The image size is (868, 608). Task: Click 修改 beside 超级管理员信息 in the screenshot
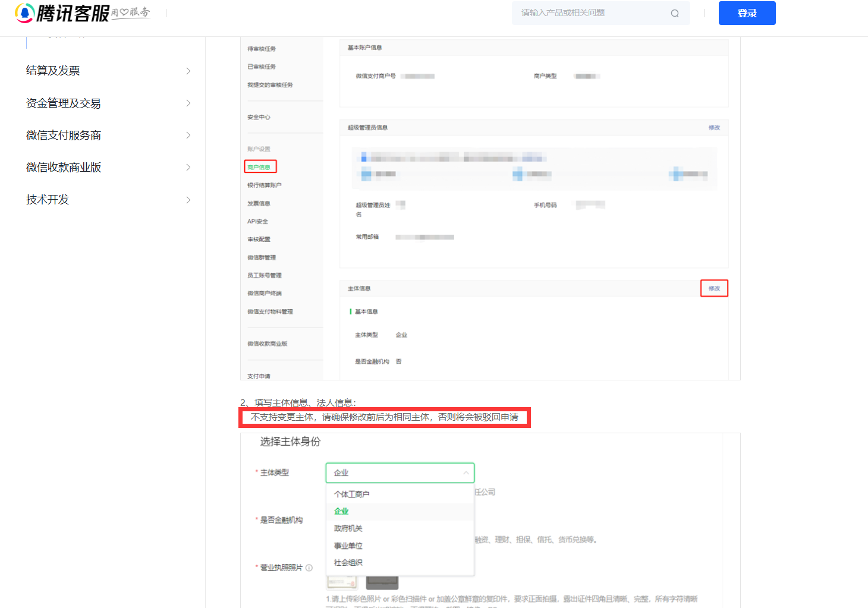click(714, 128)
